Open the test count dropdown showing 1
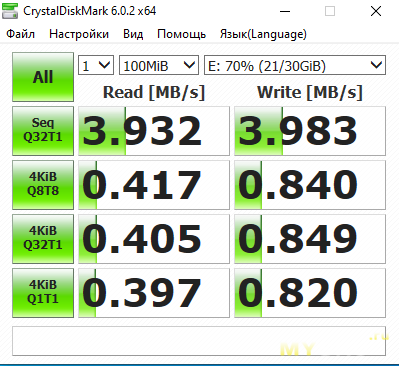399x366 pixels. [96, 65]
